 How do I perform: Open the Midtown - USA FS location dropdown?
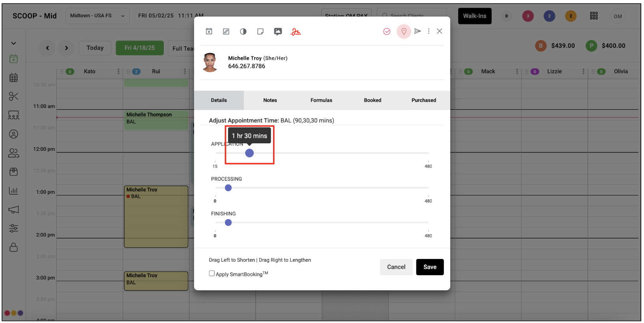click(97, 16)
